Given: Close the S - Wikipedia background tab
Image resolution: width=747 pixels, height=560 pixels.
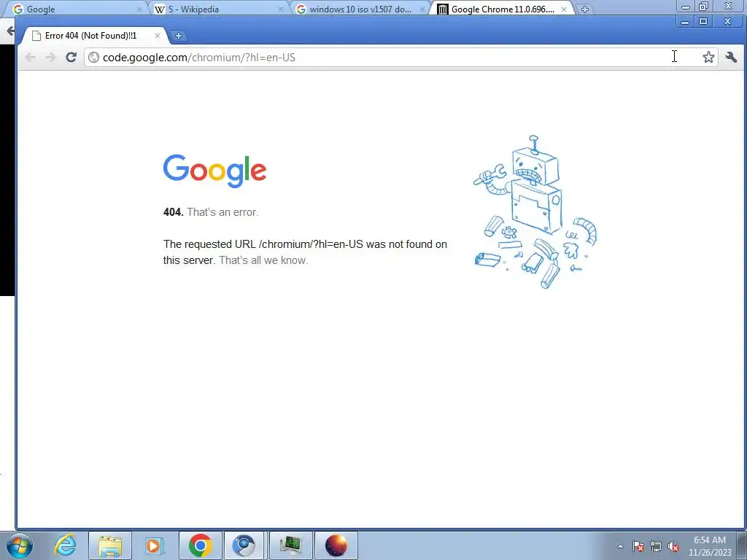Looking at the screenshot, I should tap(281, 9).
